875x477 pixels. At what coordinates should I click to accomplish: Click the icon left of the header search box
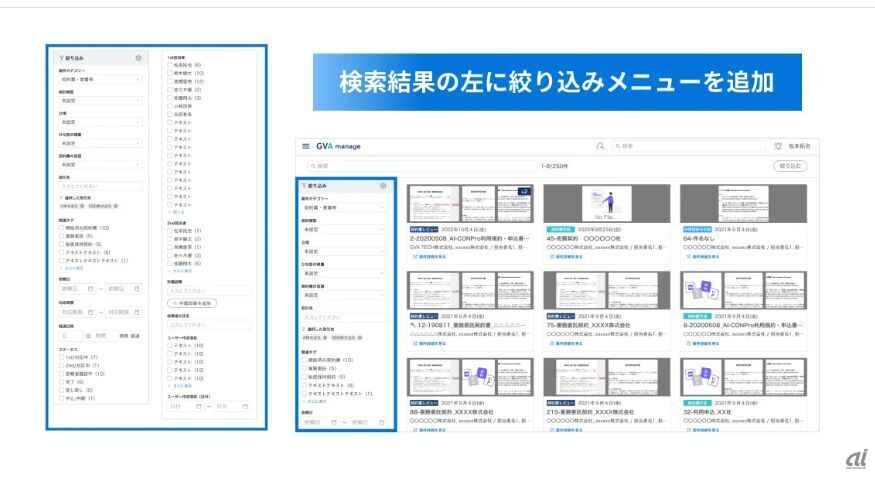(600, 146)
